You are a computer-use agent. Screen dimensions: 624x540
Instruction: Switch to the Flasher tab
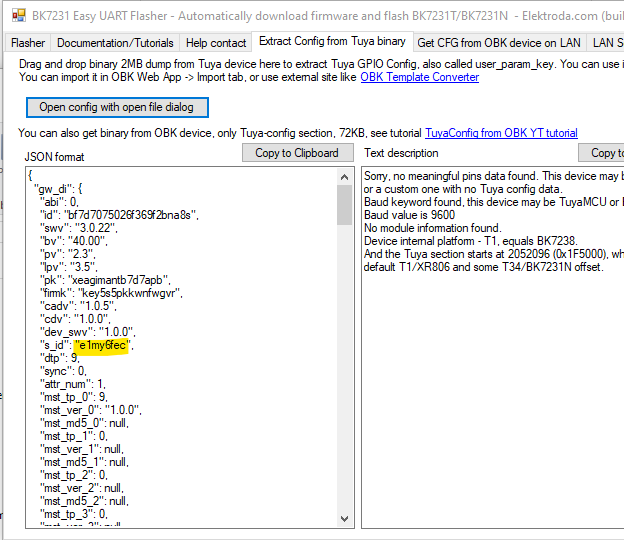[x=28, y=43]
